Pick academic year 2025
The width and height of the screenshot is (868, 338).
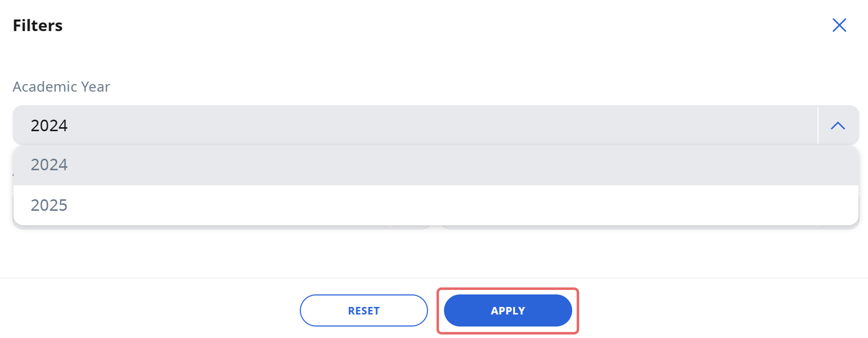436,205
